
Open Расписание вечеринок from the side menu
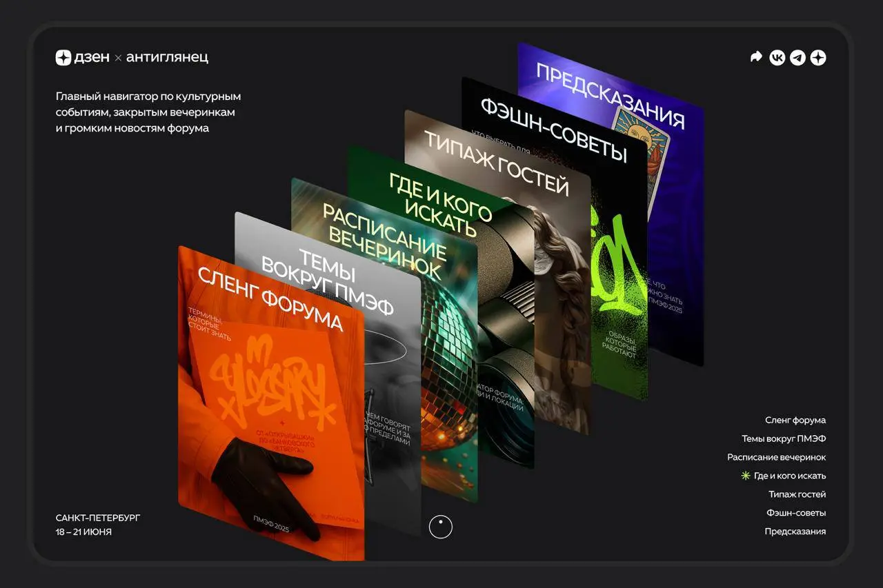776,457
